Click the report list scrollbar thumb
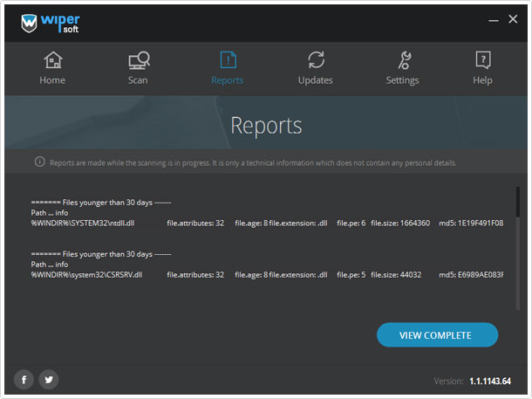This screenshot has height=399, width=532. coord(518,202)
